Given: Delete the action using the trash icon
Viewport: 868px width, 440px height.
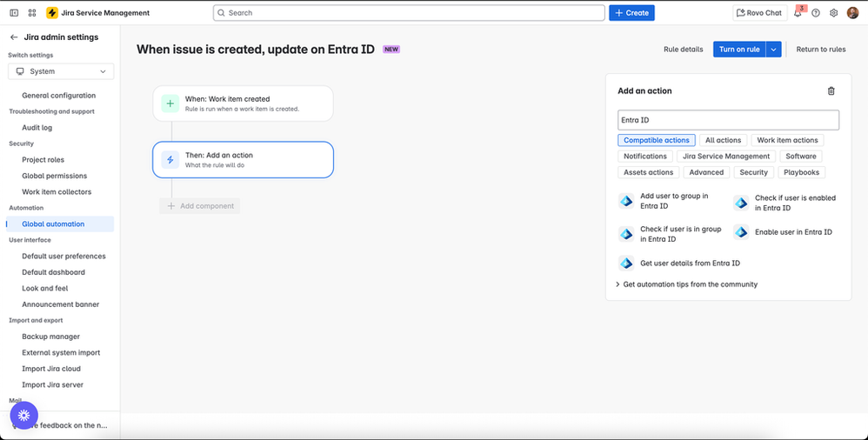Looking at the screenshot, I should pos(831,90).
